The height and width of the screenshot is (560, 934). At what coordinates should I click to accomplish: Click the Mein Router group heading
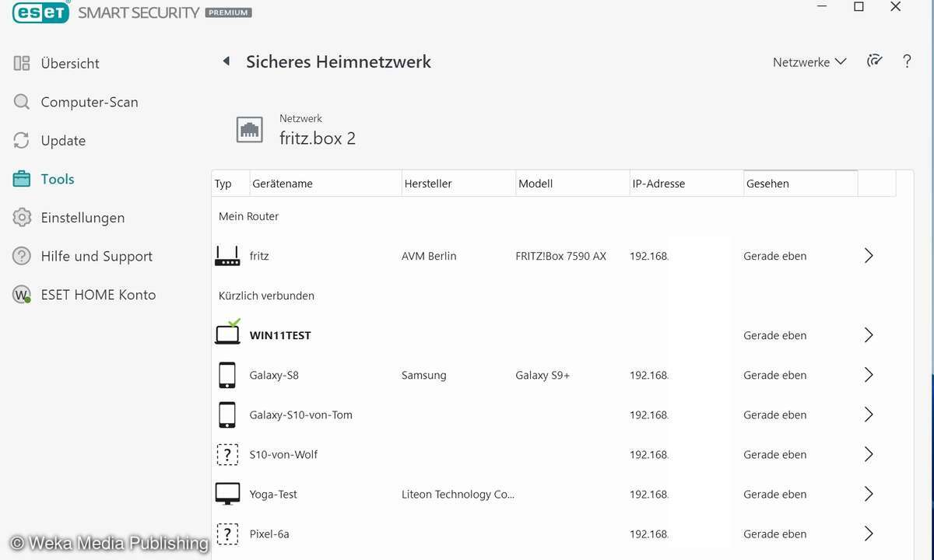tap(248, 216)
